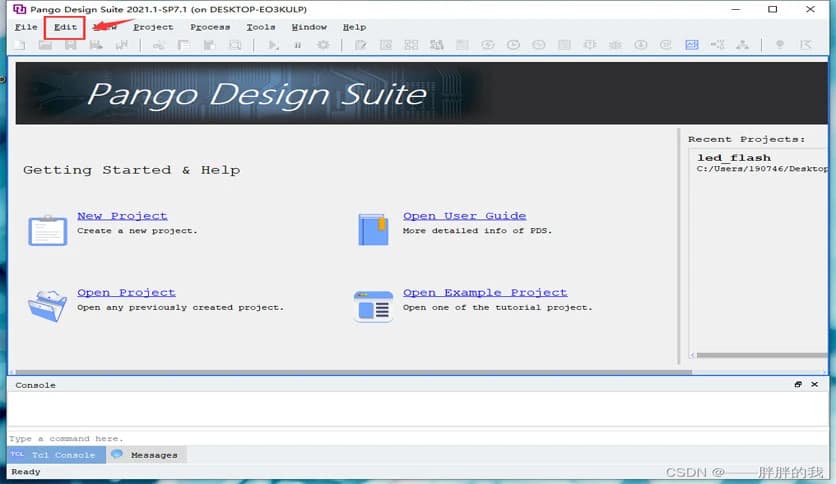Screen dimensions: 836x484
Task: Click the Open Example Project link
Action: [485, 293]
